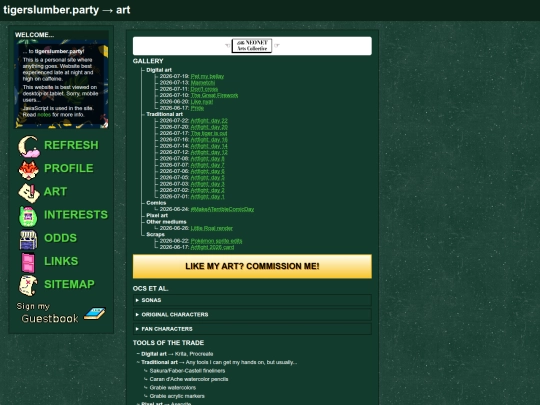Click the blue guestbook book icon
The width and height of the screenshot is (540, 405).
coord(95,313)
